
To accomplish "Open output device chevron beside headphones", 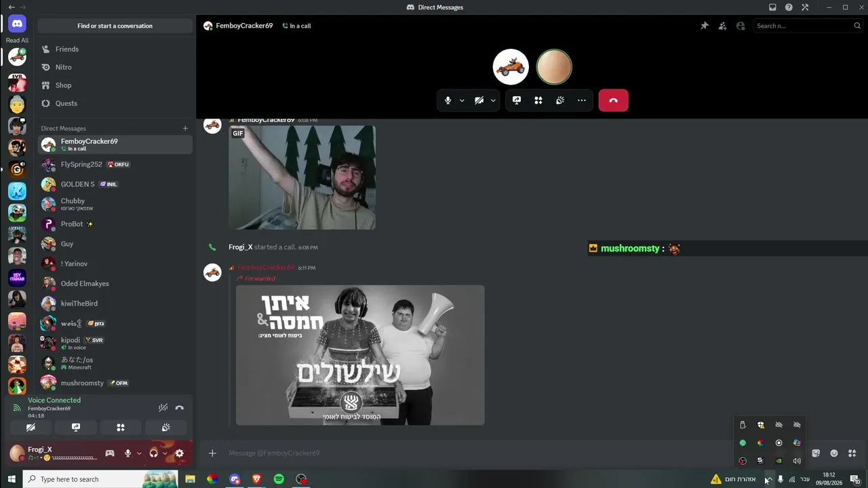I will click(x=165, y=453).
